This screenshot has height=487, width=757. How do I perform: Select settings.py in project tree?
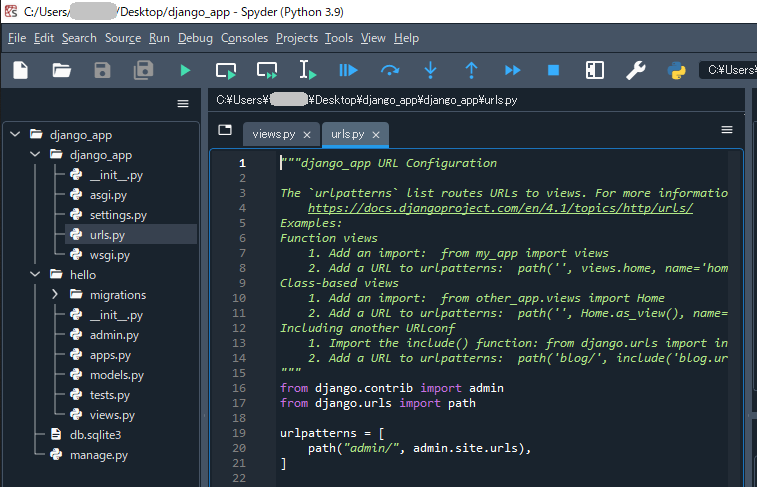[118, 215]
